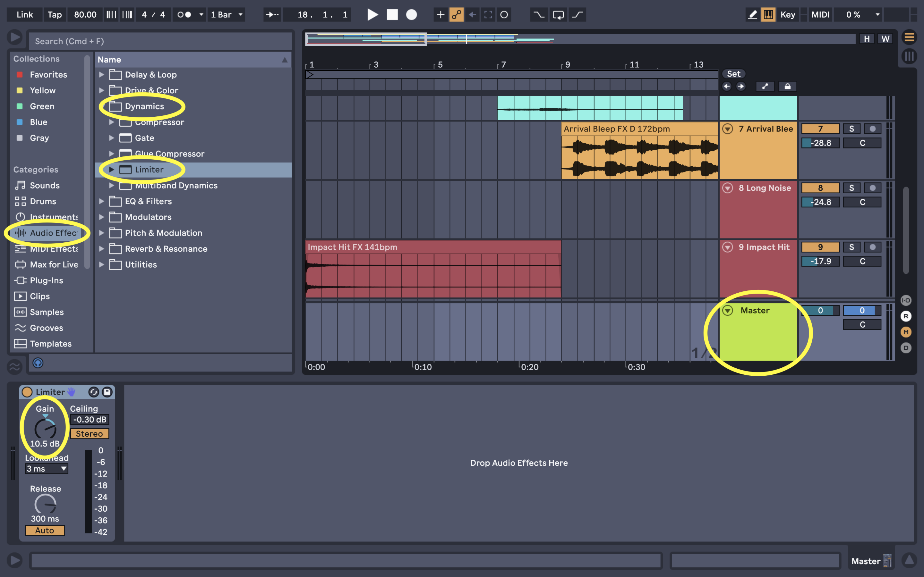Switch to the Samples browser category
The width and height of the screenshot is (924, 577).
[x=47, y=312]
